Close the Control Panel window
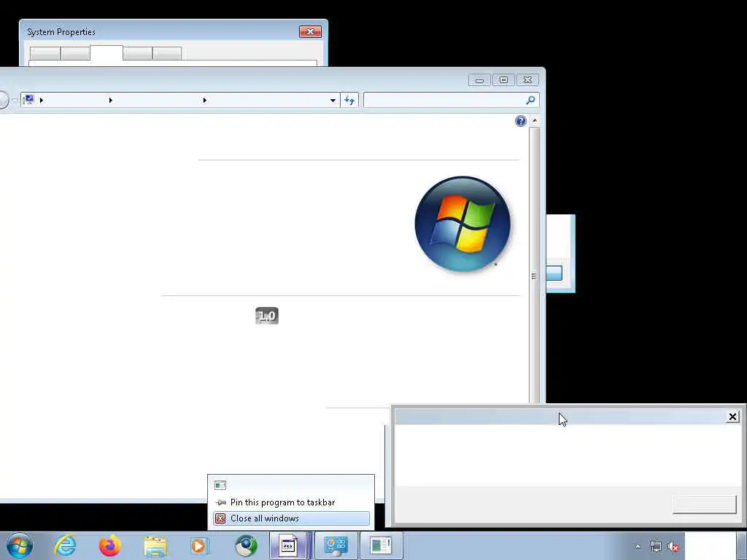The width and height of the screenshot is (747, 560). (x=527, y=80)
